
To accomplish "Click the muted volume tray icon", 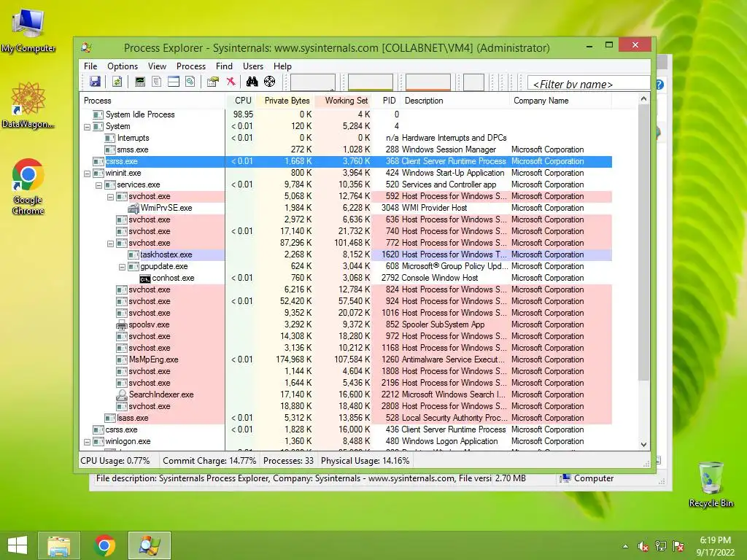I will [643, 546].
